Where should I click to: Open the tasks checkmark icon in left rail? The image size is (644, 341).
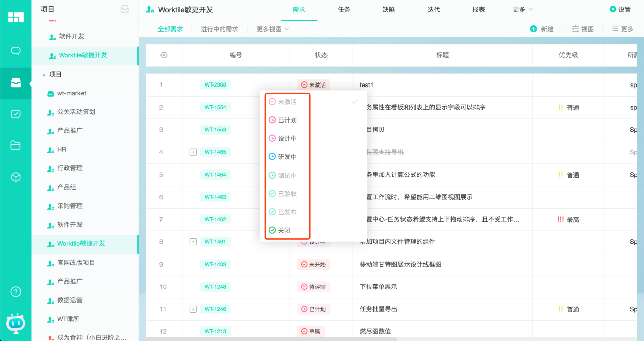coord(16,114)
